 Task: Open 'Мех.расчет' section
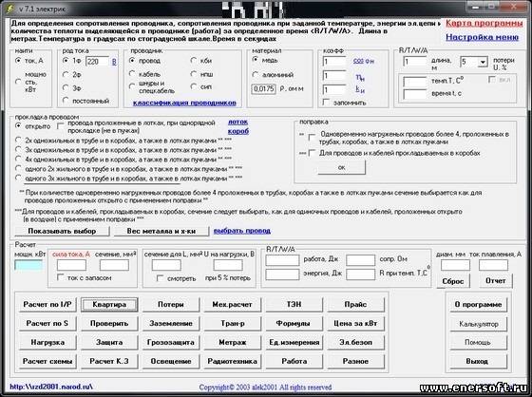[233, 304]
